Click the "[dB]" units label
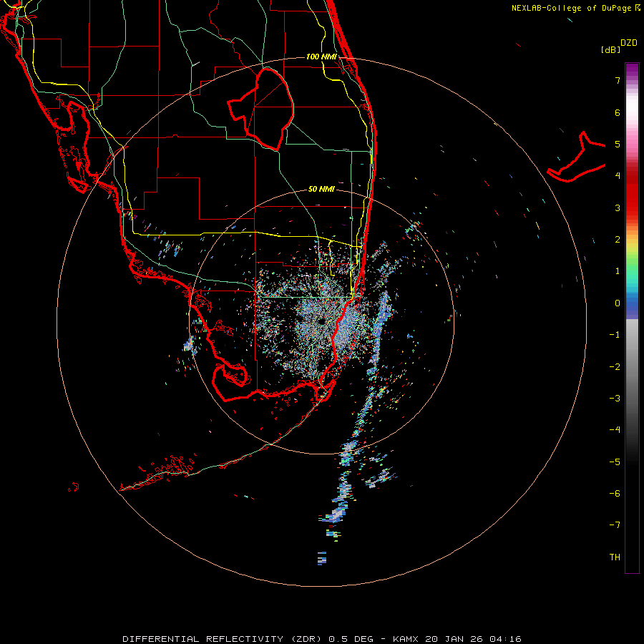This screenshot has width=644, height=644. point(610,49)
